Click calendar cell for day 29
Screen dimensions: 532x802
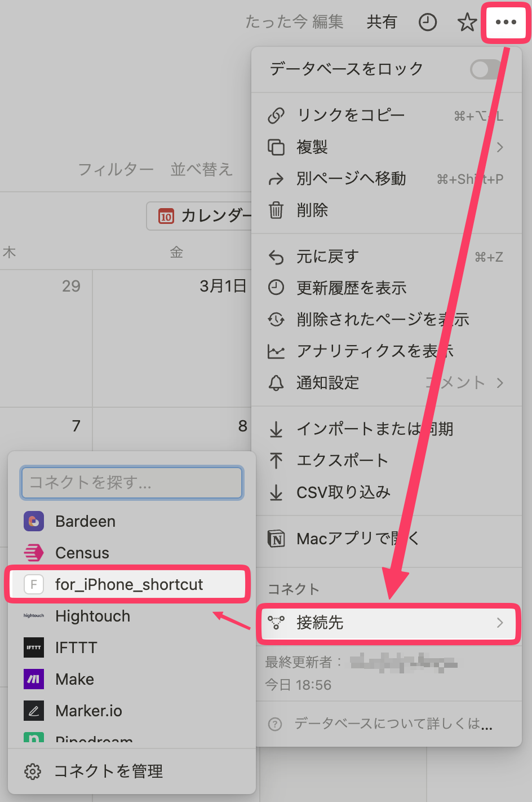pyautogui.click(x=46, y=338)
